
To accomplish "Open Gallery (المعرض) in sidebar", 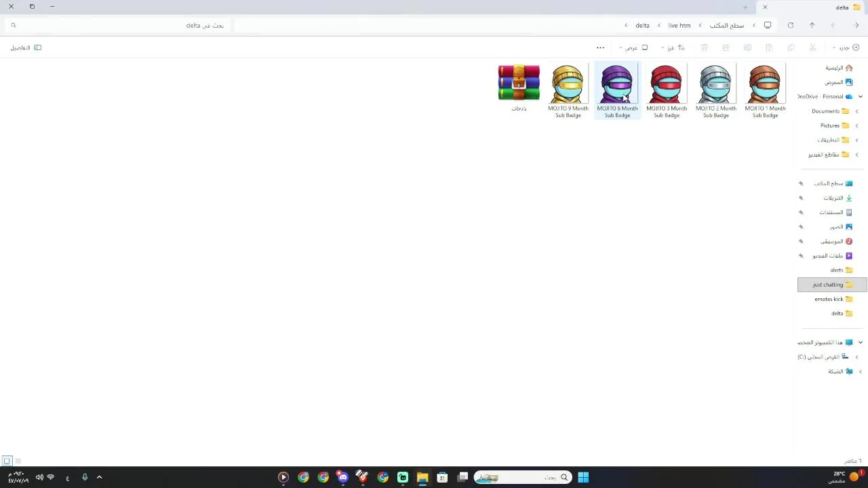I will (838, 82).
